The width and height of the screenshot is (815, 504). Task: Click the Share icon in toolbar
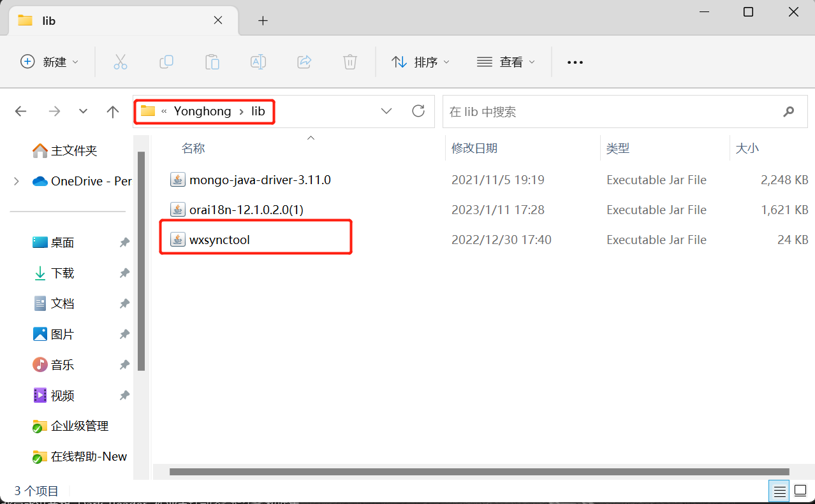tap(304, 62)
